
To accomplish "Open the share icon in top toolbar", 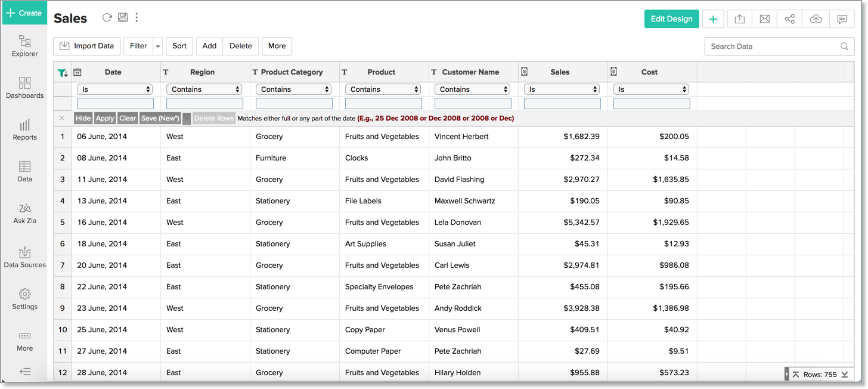I will click(x=790, y=19).
